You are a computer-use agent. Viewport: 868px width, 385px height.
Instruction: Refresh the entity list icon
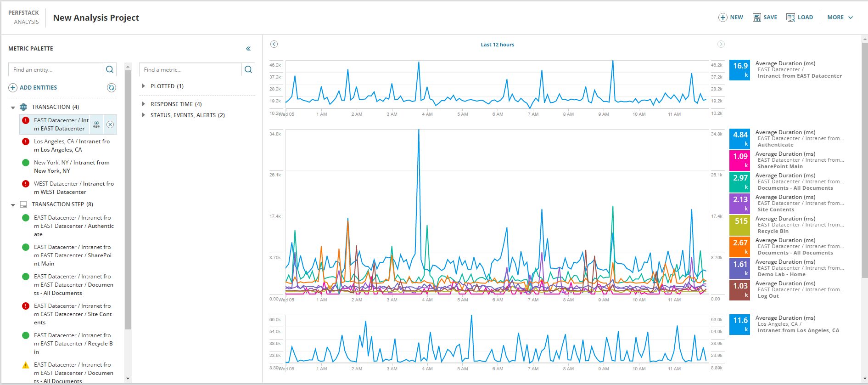(x=112, y=88)
